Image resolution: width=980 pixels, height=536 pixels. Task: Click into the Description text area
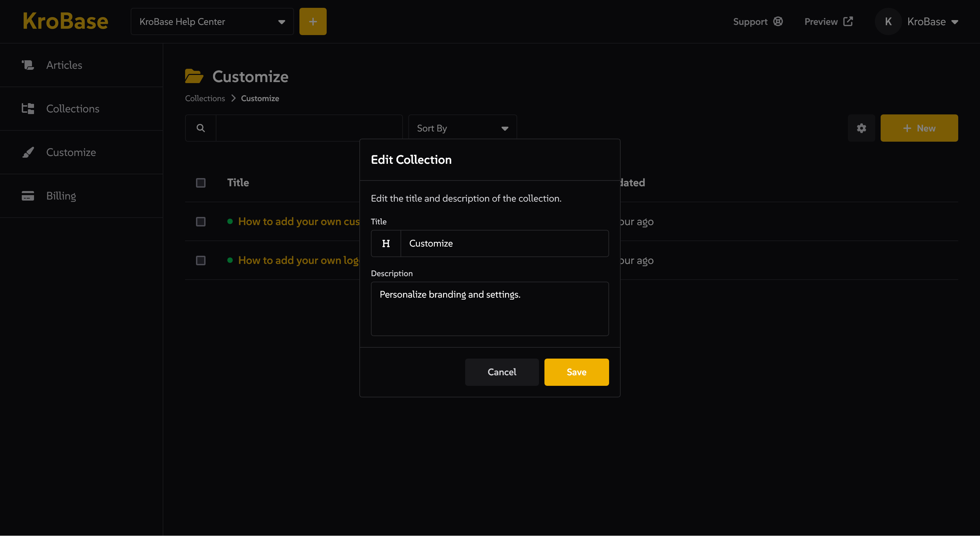[490, 309]
